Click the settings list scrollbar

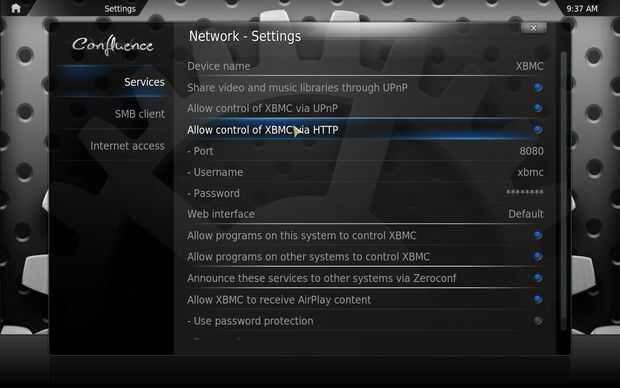563,190
